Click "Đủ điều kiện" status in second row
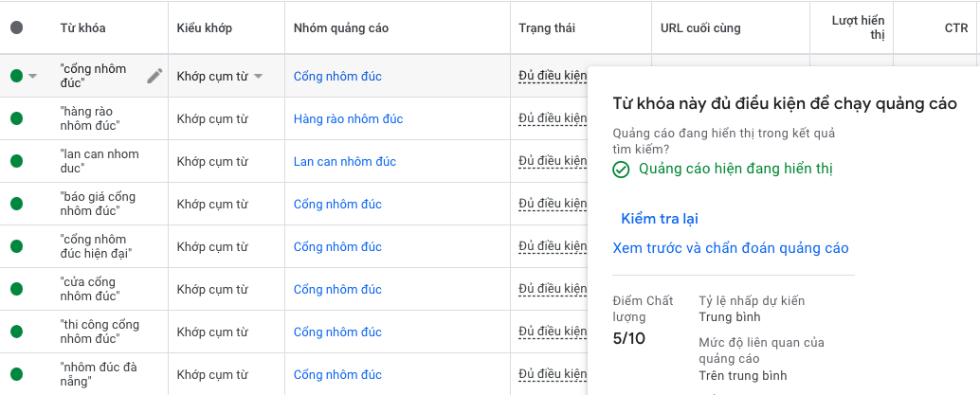 coord(553,119)
